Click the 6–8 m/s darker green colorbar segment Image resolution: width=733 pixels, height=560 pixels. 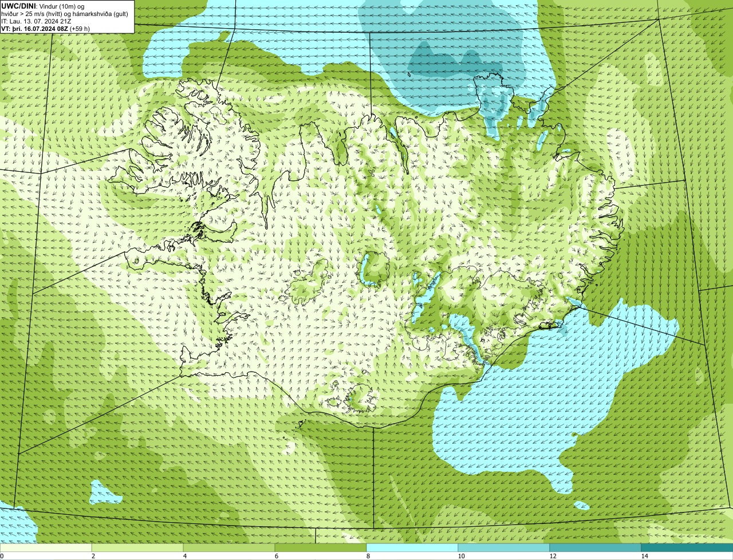(x=321, y=547)
